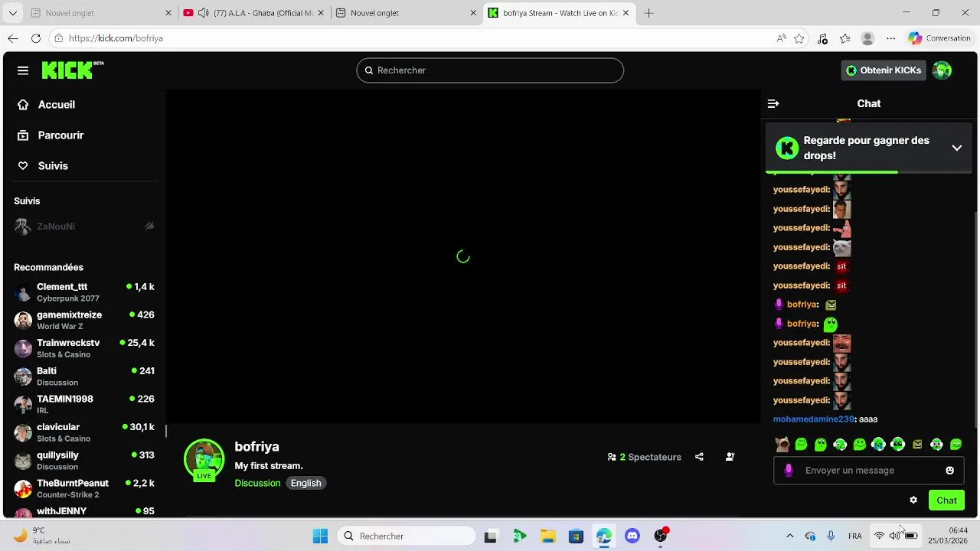Click the chat message input field

point(869,471)
